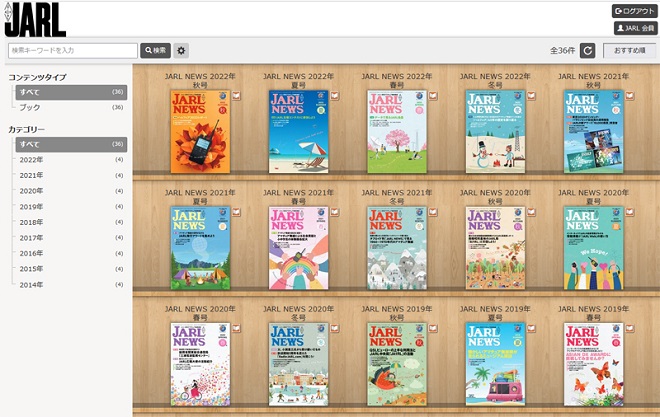
Task: Click book icon beside 2022年 夏号
Action: click(x=335, y=96)
